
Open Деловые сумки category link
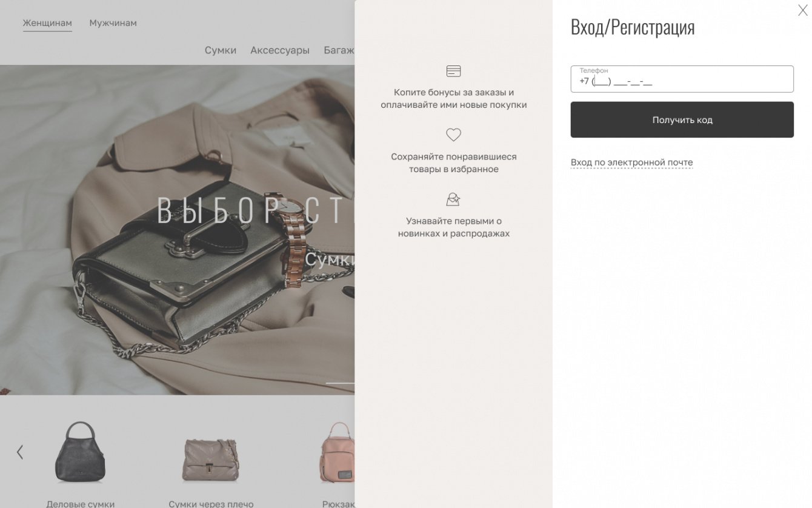coord(81,503)
